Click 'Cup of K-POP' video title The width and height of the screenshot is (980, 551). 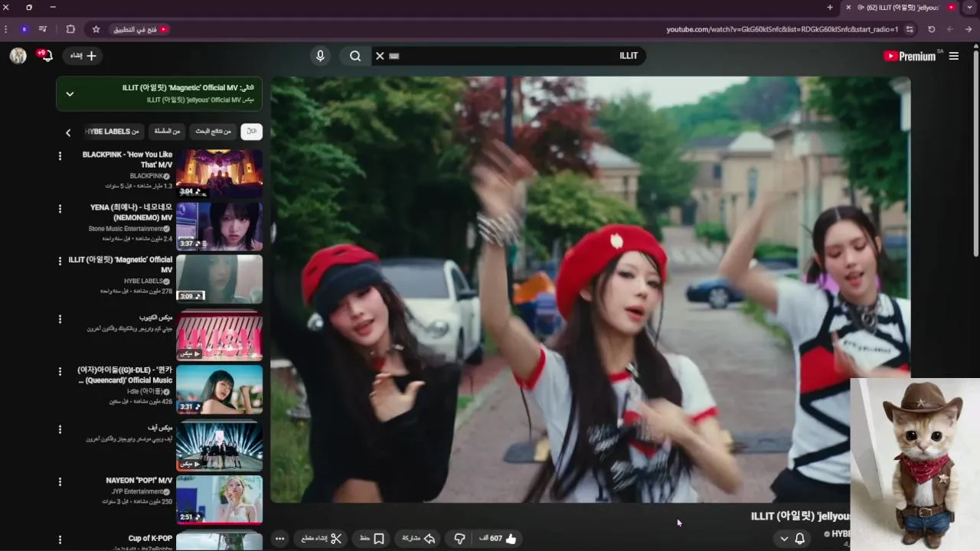point(150,538)
